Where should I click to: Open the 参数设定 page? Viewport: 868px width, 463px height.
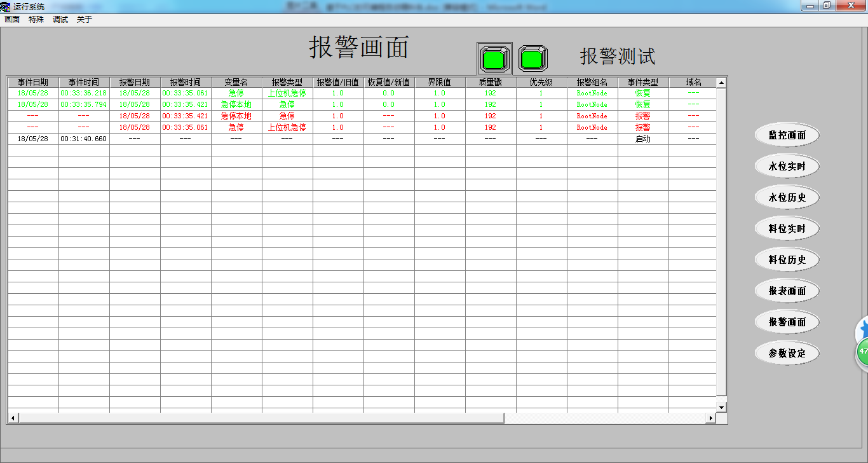coord(787,354)
